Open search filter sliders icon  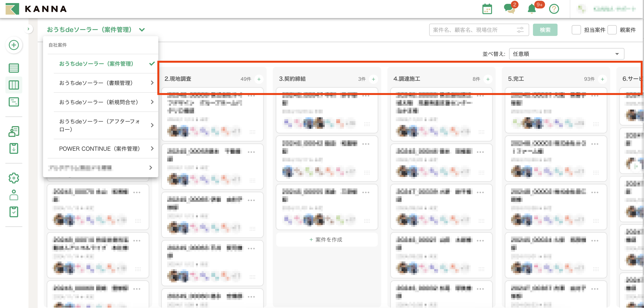tap(520, 30)
